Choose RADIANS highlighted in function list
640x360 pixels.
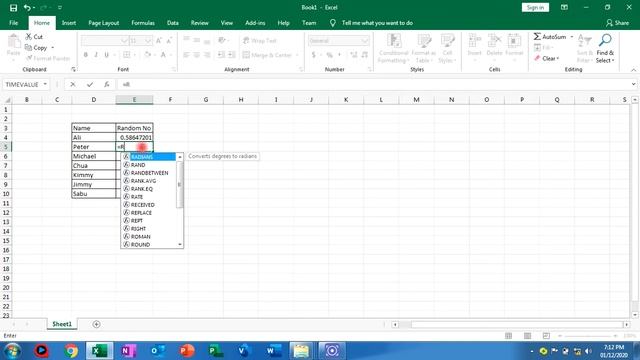[149, 157]
